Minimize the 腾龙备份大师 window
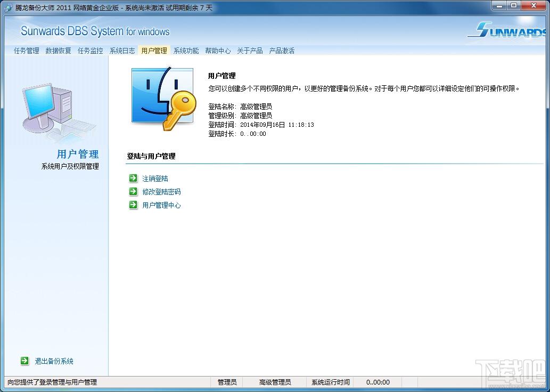550x392 pixels. (498, 5)
